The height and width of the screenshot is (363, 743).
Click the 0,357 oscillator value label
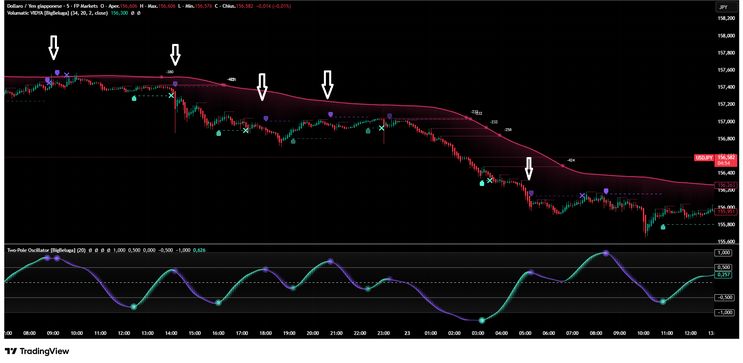point(724,274)
